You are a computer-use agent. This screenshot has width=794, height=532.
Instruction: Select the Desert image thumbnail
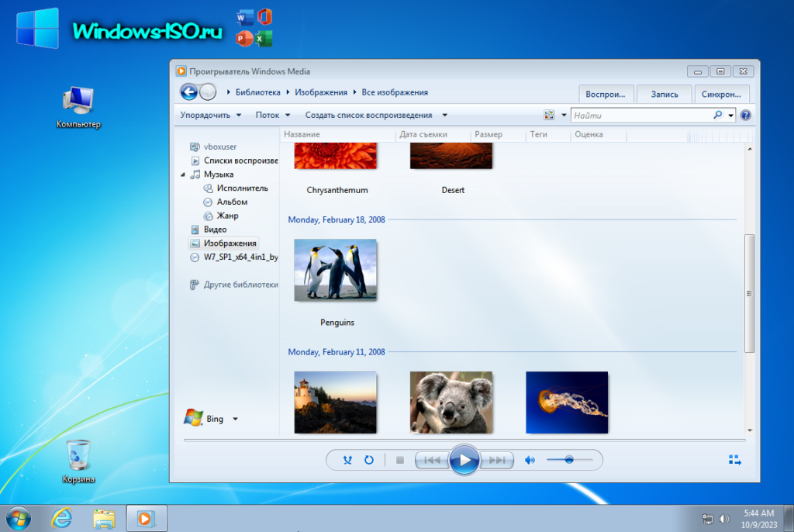[451, 156]
